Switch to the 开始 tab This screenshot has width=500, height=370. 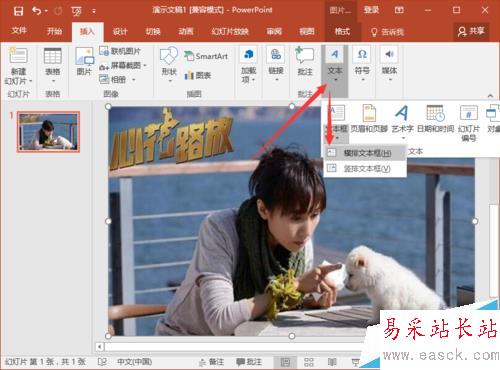tap(54, 31)
